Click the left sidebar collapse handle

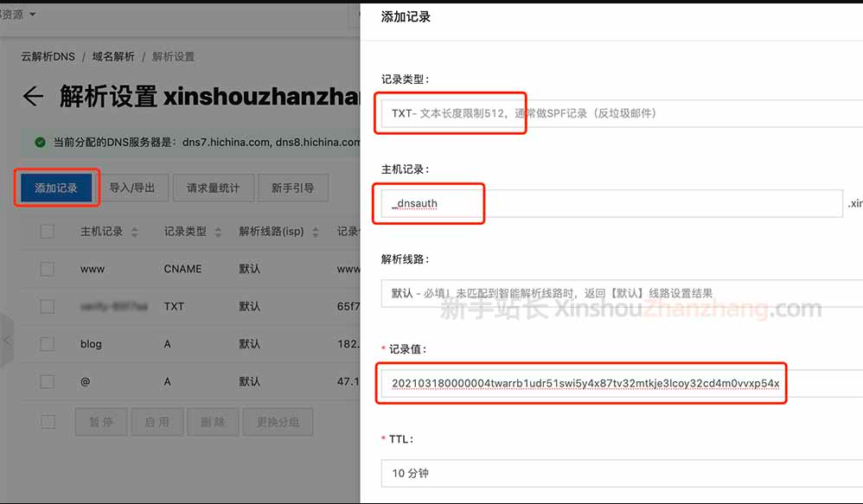7,341
